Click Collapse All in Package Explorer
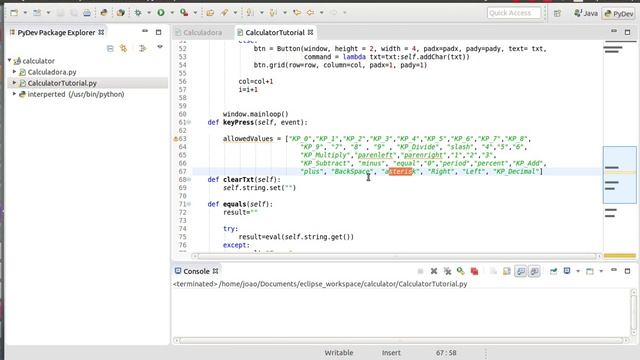 (110, 49)
